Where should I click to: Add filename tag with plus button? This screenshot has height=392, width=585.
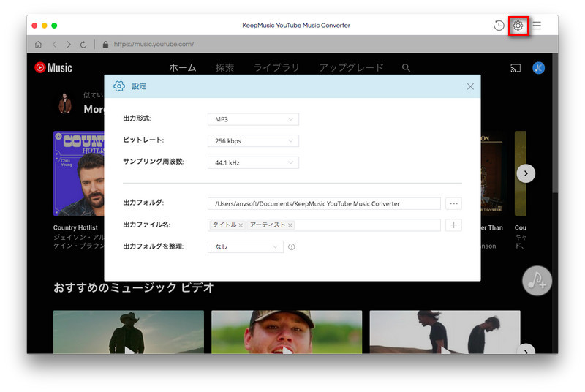(453, 225)
